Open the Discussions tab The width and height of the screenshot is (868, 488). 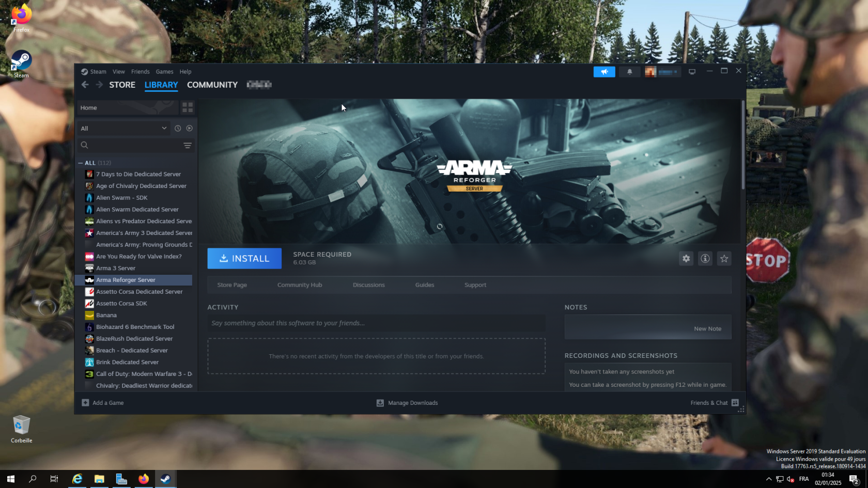[369, 285]
